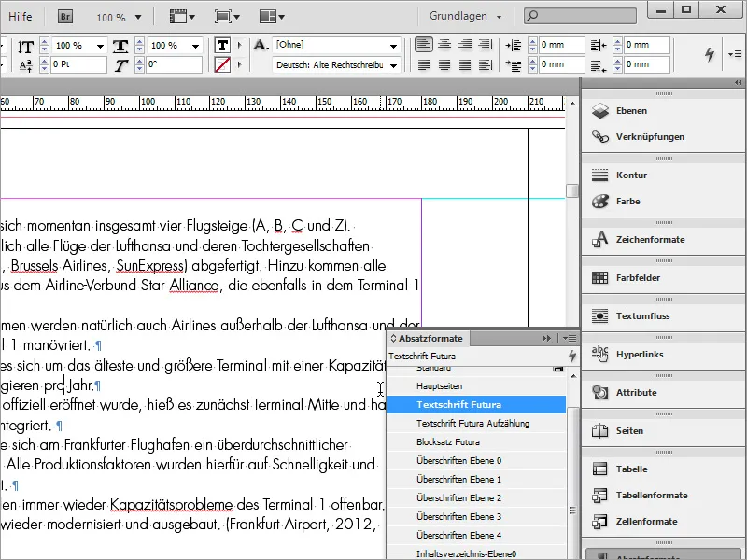Align text towards the spine
This screenshot has height=560, width=747.
coord(485,45)
